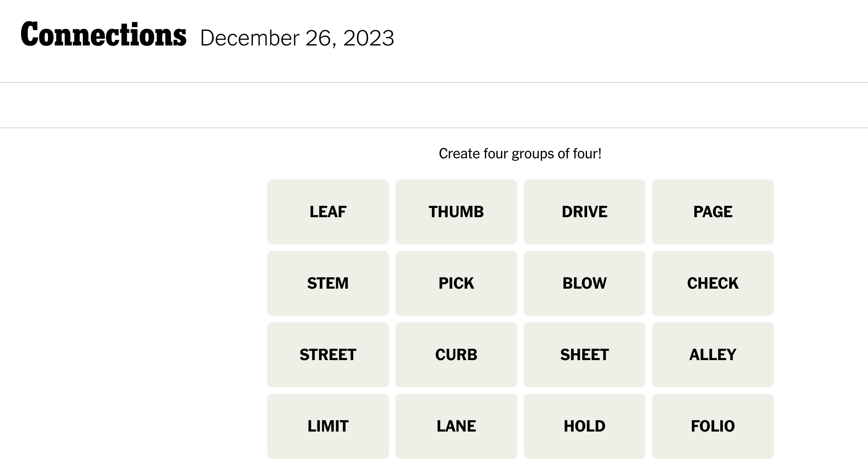868x475 pixels.
Task: Choose the THUMB tile
Action: (456, 212)
